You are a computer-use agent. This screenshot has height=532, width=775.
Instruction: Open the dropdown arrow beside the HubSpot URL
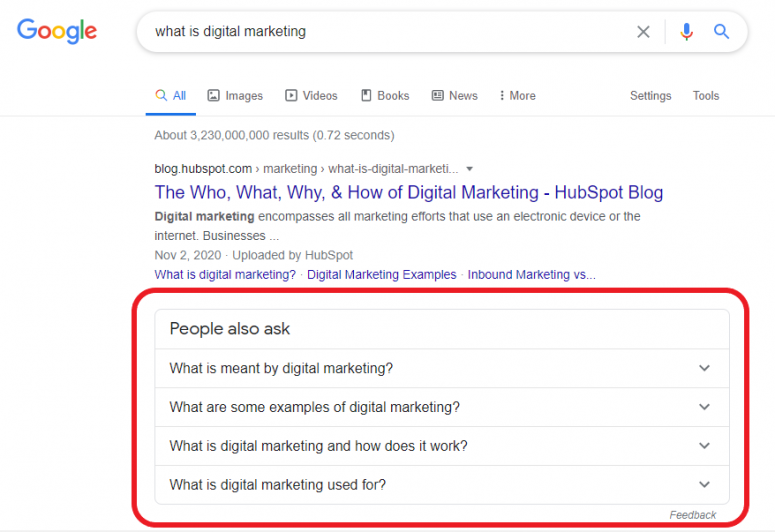point(470,169)
